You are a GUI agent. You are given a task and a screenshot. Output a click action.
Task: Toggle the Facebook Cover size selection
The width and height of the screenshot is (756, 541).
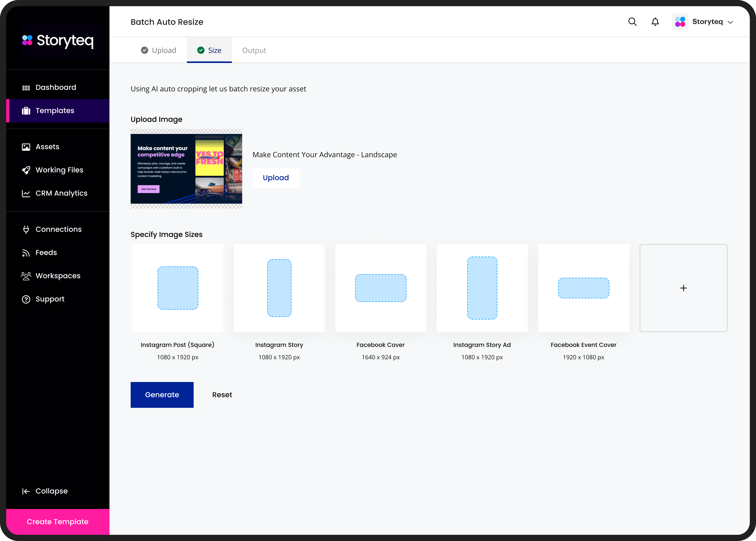[x=381, y=288]
